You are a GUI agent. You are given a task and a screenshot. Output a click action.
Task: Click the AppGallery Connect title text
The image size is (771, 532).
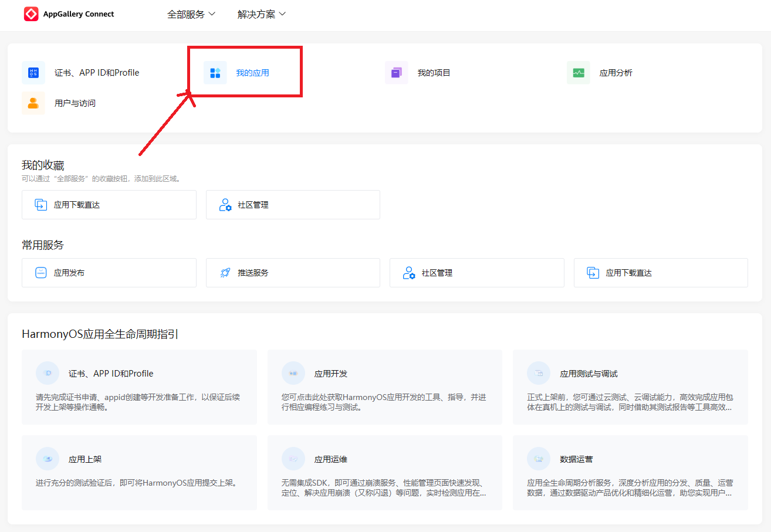tap(79, 14)
